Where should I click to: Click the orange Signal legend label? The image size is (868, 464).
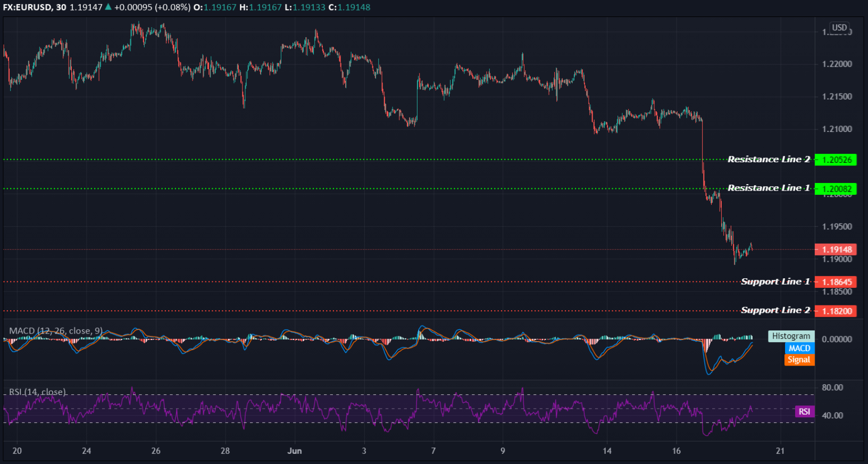pyautogui.click(x=799, y=360)
